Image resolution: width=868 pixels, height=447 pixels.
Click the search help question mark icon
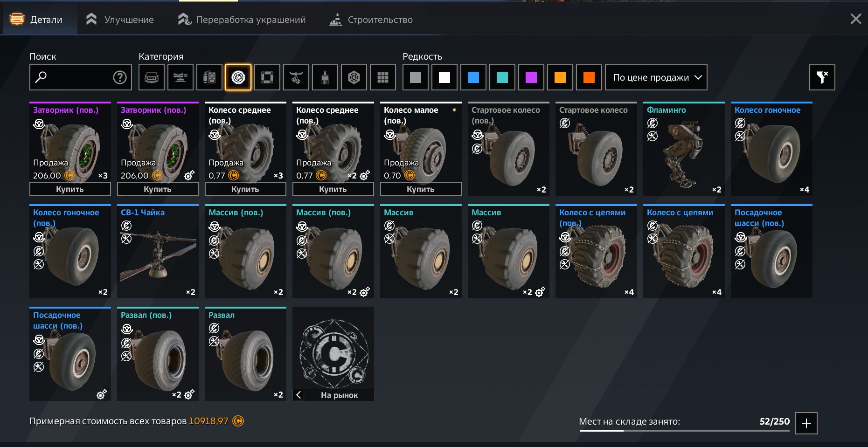pyautogui.click(x=120, y=77)
